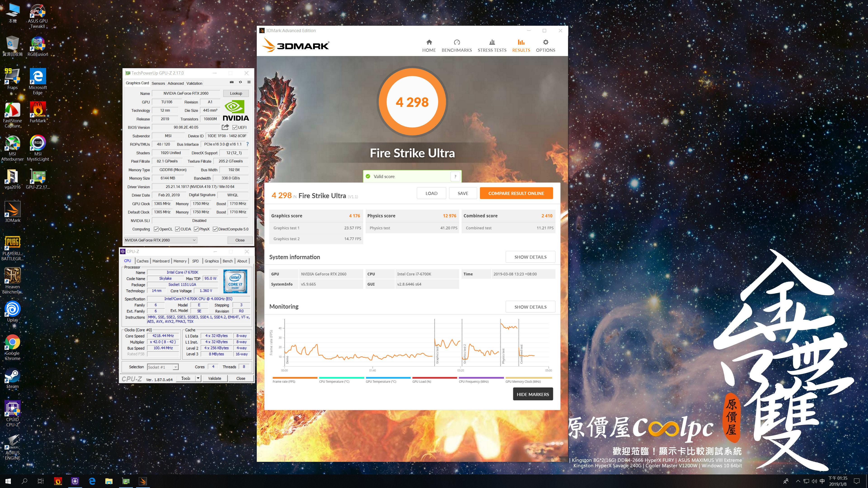Click the SAVE result button
868x488 pixels.
(463, 193)
